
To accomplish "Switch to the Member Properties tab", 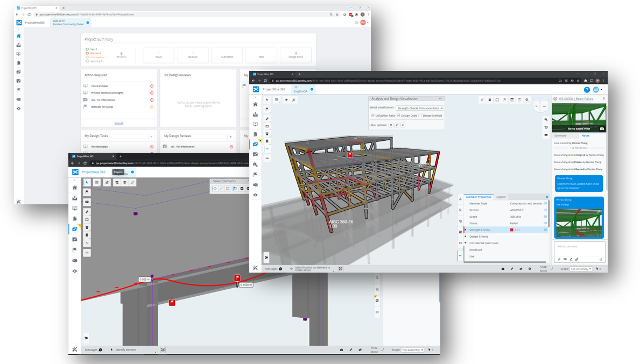I will coord(479,197).
